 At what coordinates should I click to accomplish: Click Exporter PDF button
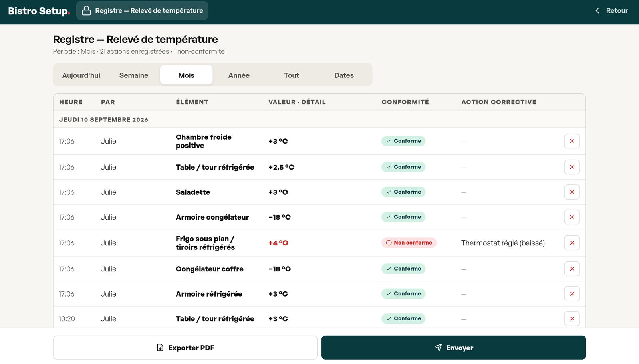pyautogui.click(x=185, y=348)
